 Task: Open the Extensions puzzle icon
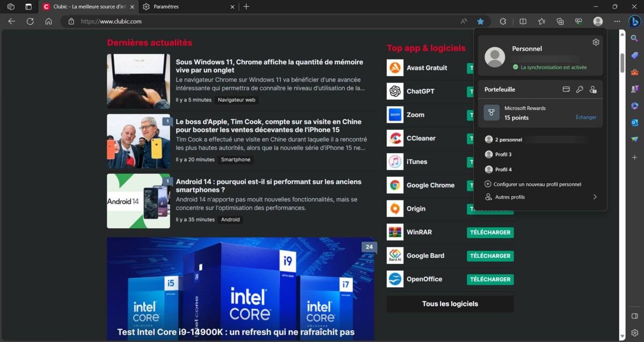pyautogui.click(x=503, y=21)
